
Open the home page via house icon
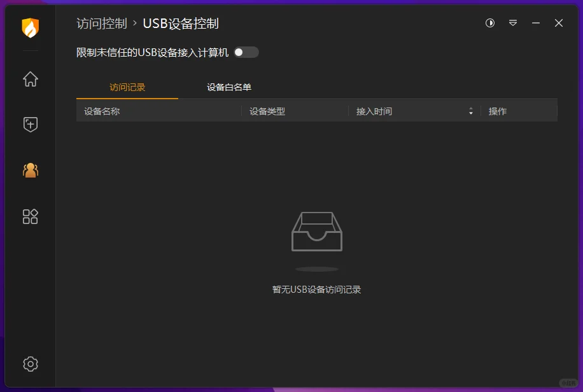(29, 79)
